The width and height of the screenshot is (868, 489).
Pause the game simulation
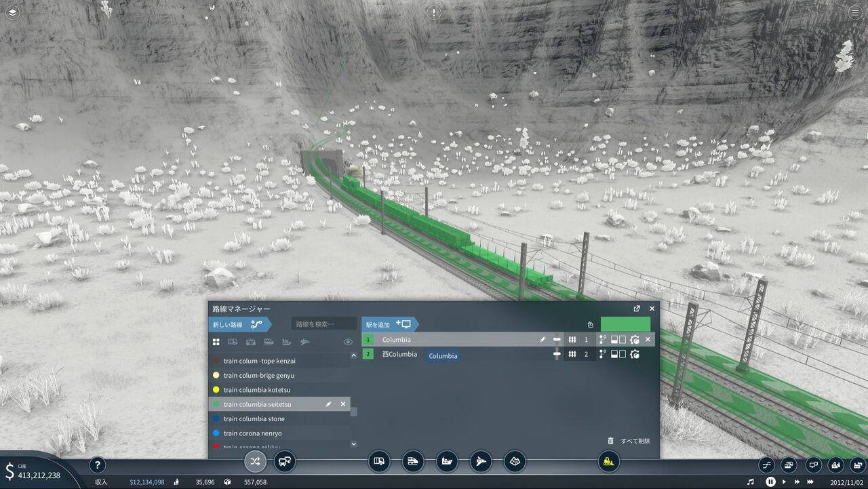[x=770, y=482]
